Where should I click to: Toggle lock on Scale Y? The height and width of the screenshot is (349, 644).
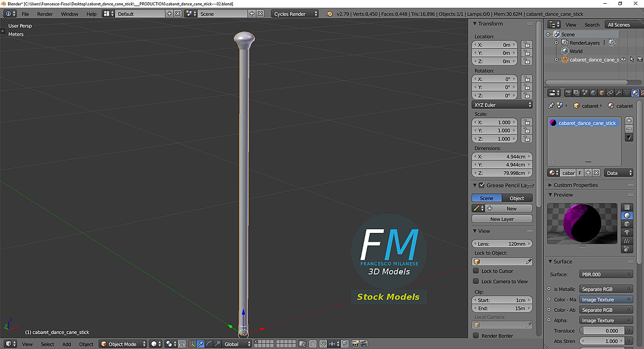526,130
